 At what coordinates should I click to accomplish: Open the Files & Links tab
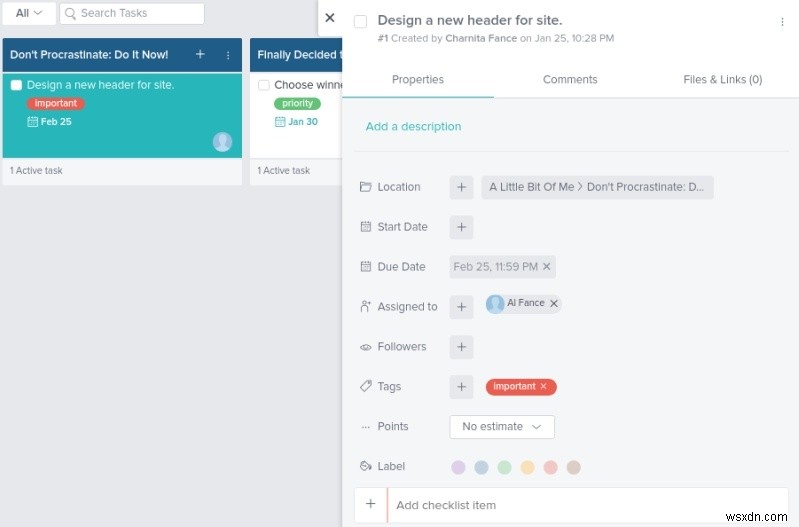[x=723, y=80]
